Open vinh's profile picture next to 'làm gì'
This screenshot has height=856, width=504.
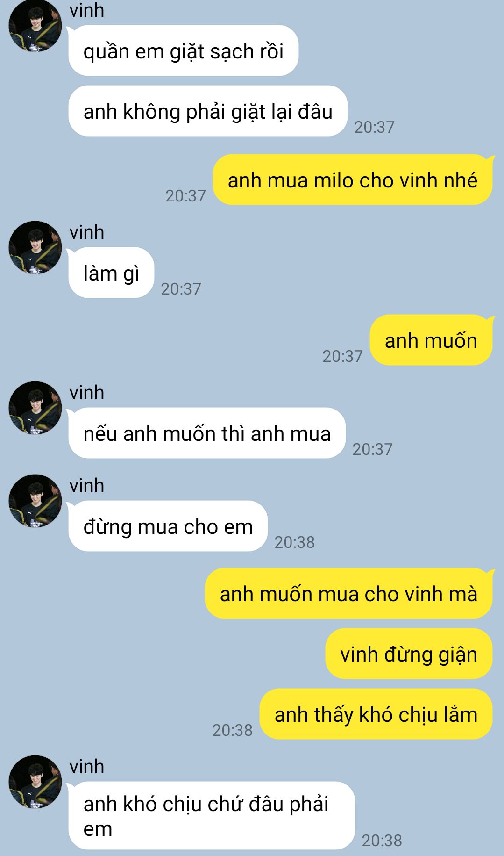35,247
